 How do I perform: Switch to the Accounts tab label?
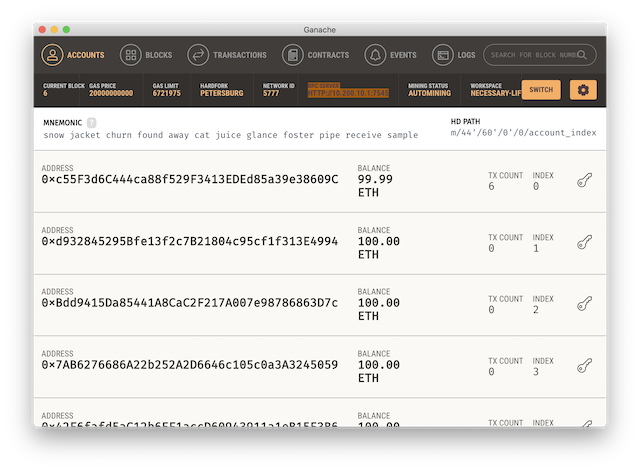point(86,55)
